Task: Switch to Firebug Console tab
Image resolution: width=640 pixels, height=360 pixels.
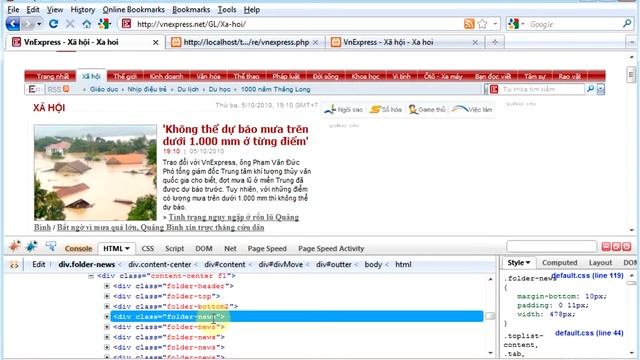Action: point(78,248)
